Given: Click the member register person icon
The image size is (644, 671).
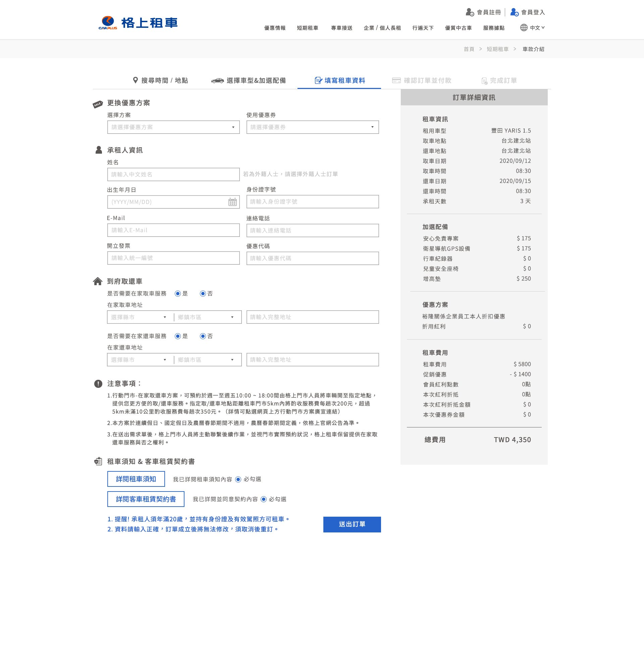Looking at the screenshot, I should pyautogui.click(x=470, y=12).
